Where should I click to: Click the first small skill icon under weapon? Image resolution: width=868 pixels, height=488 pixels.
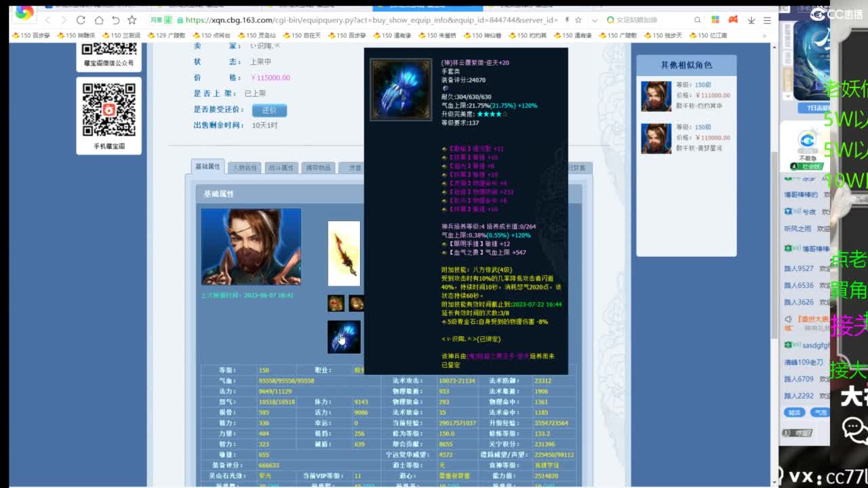click(x=336, y=303)
